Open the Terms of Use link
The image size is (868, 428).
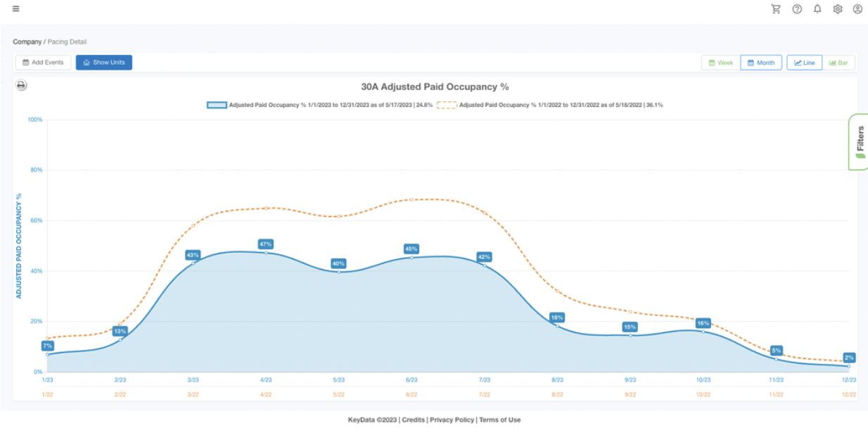pos(499,419)
